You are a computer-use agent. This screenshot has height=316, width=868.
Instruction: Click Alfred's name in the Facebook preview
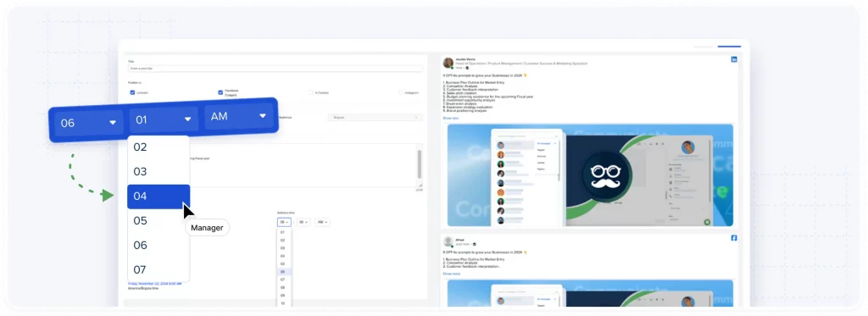coord(459,240)
